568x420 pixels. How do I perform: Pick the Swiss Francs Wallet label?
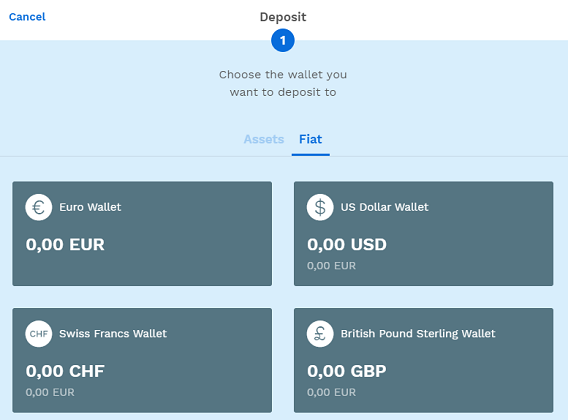[x=113, y=333]
